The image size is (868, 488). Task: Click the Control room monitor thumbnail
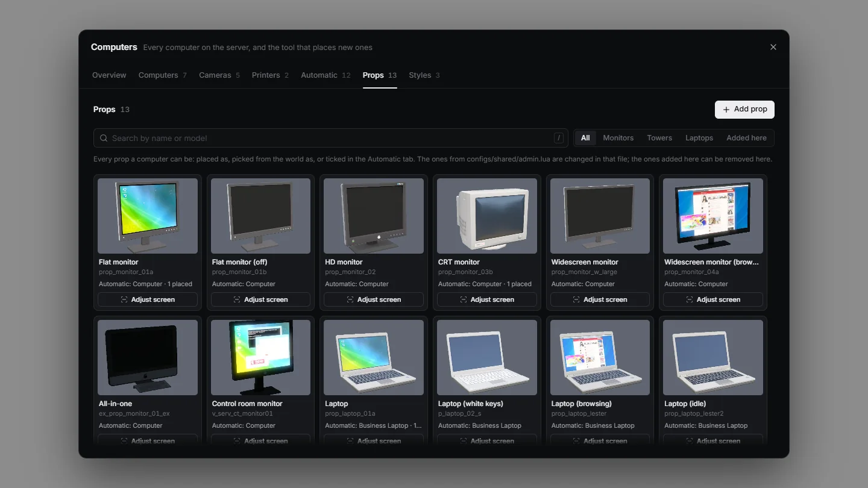260,357
